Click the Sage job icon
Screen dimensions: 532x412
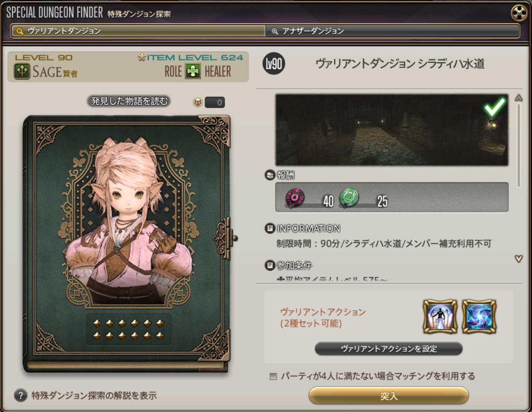22,71
